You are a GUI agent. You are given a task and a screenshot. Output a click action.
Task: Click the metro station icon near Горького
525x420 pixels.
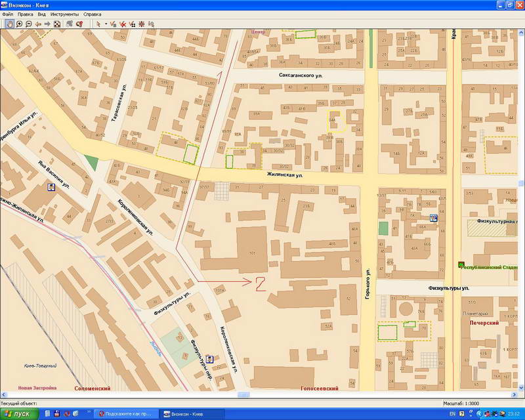click(433, 217)
